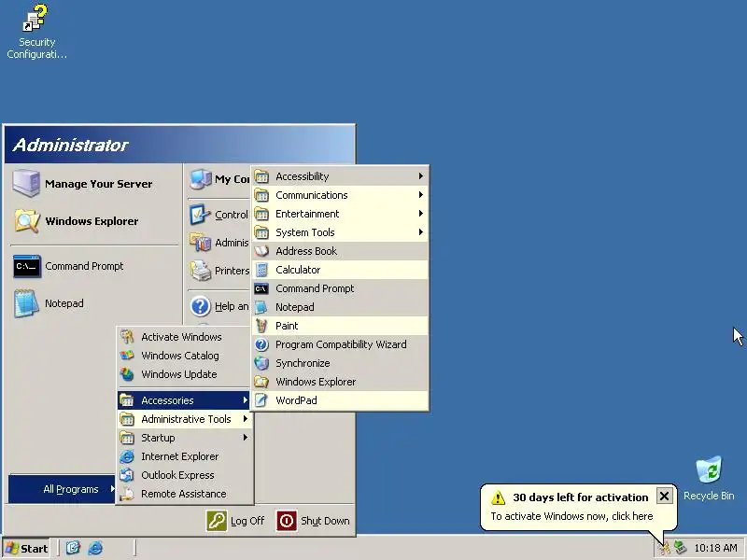The height and width of the screenshot is (560, 747).
Task: Click 'Accessibility' folder label
Action: click(x=303, y=176)
